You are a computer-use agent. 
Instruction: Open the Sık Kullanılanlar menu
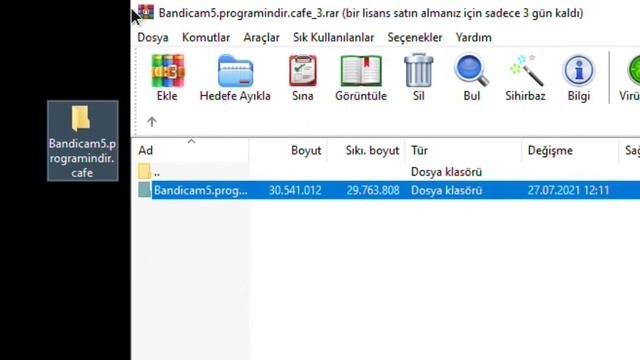pos(333,38)
